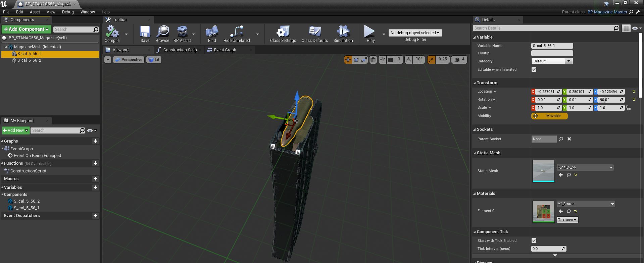Save the blueprint asset

[145, 34]
